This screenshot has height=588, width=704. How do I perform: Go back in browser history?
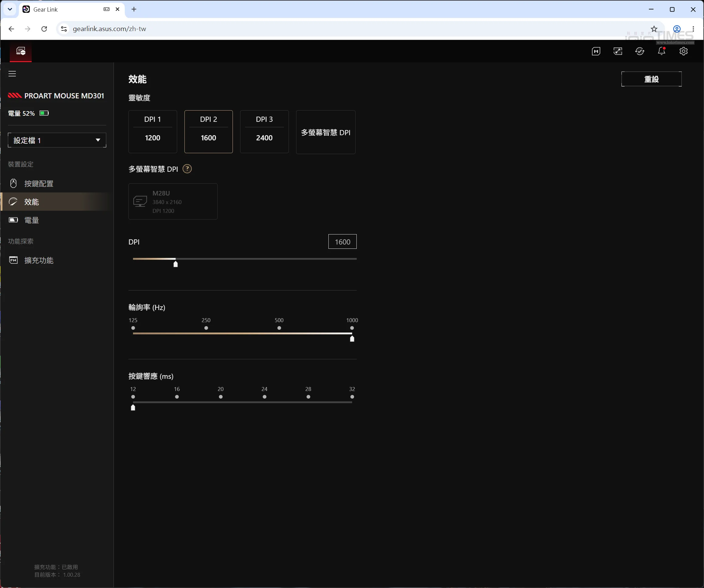pyautogui.click(x=11, y=29)
